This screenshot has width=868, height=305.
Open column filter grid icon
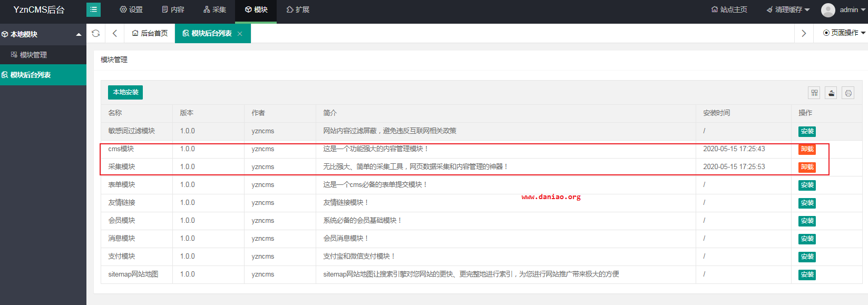click(x=814, y=93)
